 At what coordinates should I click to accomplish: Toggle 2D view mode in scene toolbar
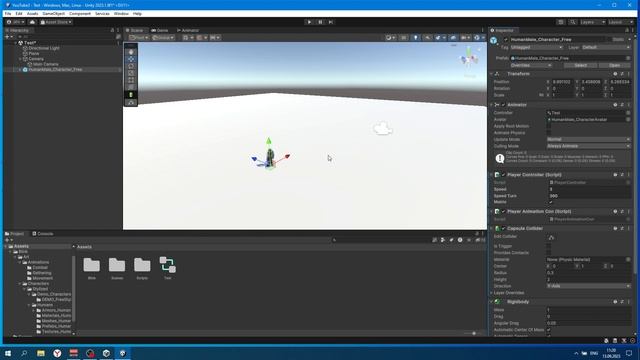coord(404,38)
